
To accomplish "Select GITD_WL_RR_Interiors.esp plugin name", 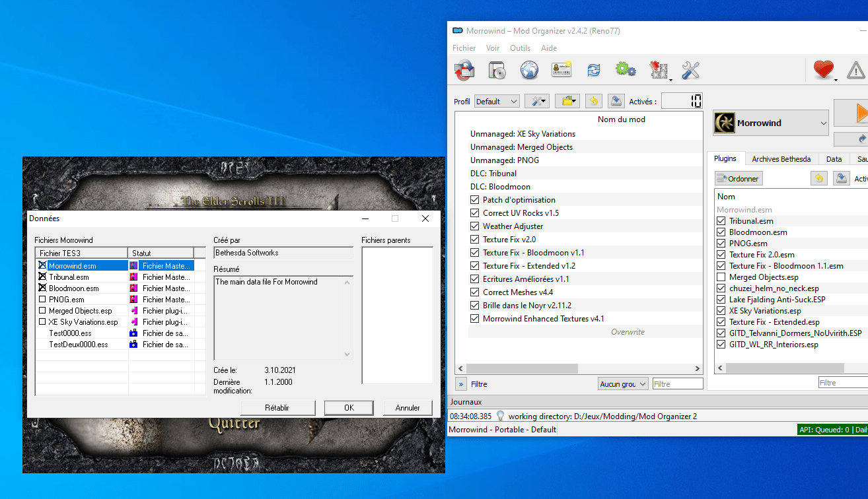I will pyautogui.click(x=774, y=345).
